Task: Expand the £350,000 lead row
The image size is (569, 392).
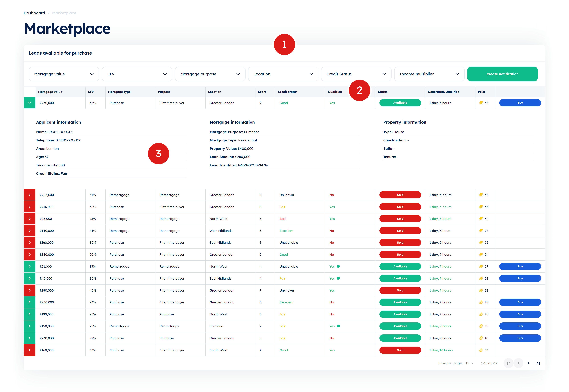Action: tap(29, 254)
